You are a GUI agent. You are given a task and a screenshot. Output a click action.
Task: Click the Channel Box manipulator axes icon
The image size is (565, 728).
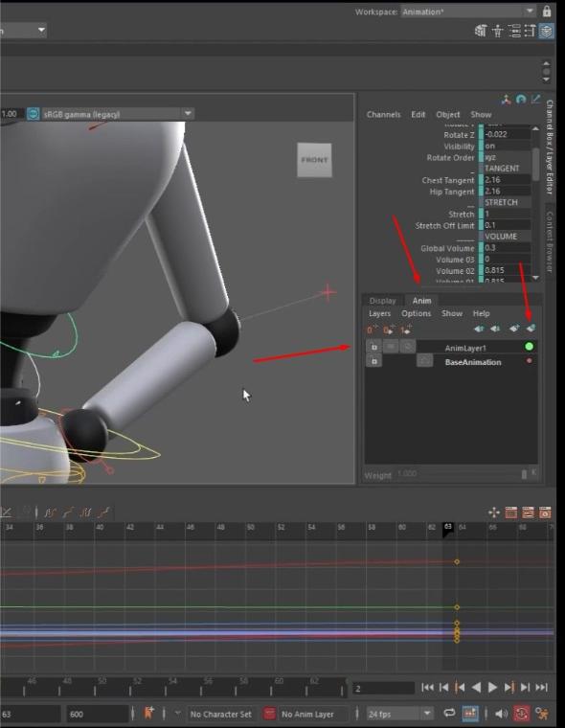coord(506,99)
